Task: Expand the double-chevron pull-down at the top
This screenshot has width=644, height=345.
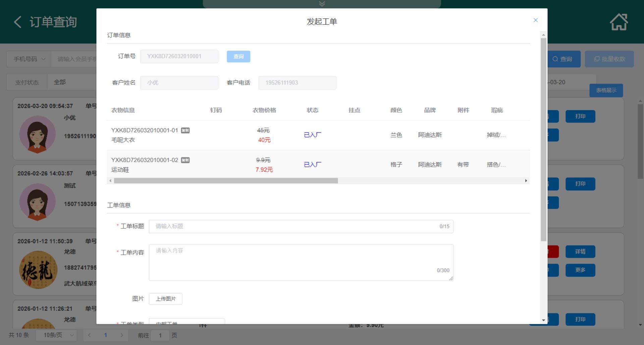Action: [x=322, y=4]
